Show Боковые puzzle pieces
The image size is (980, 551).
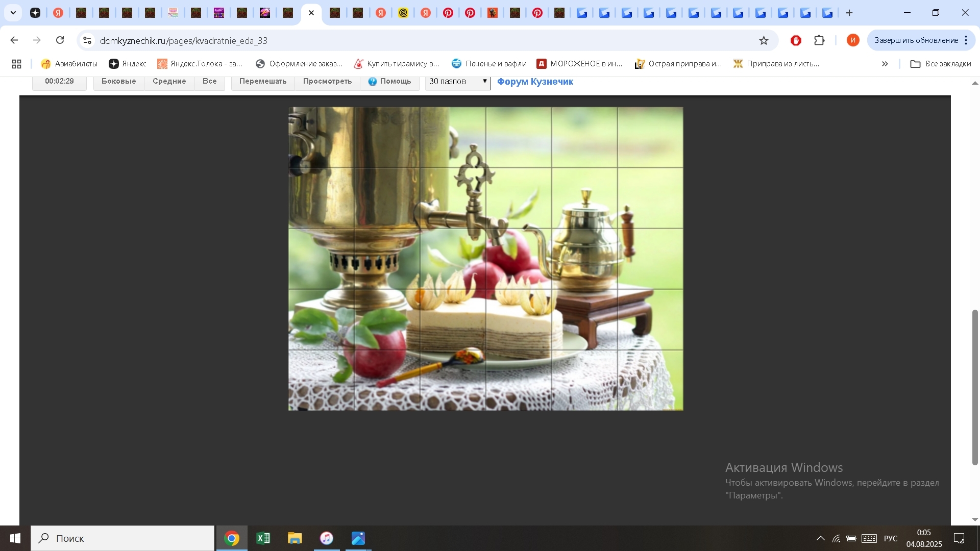point(119,82)
